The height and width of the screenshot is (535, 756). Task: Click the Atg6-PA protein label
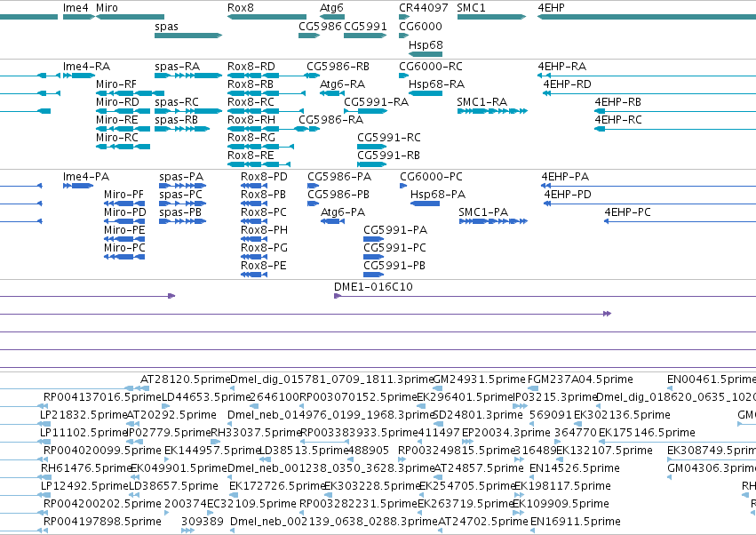click(343, 212)
